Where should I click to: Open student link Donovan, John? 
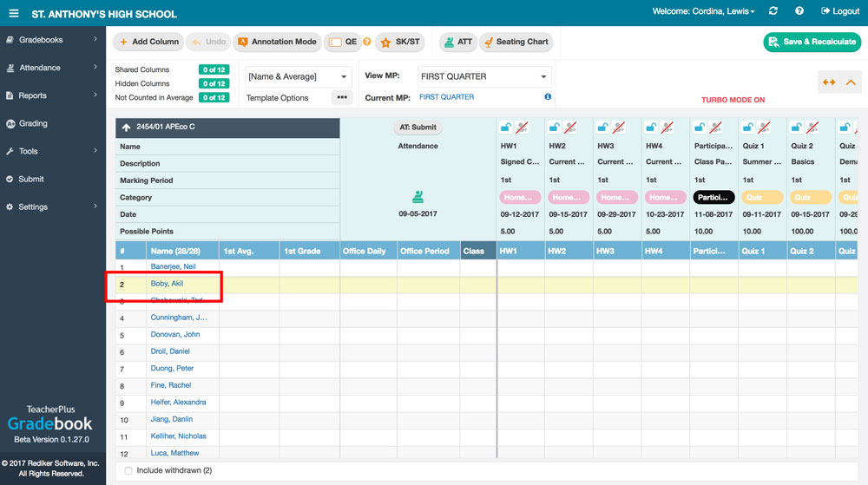tap(175, 335)
